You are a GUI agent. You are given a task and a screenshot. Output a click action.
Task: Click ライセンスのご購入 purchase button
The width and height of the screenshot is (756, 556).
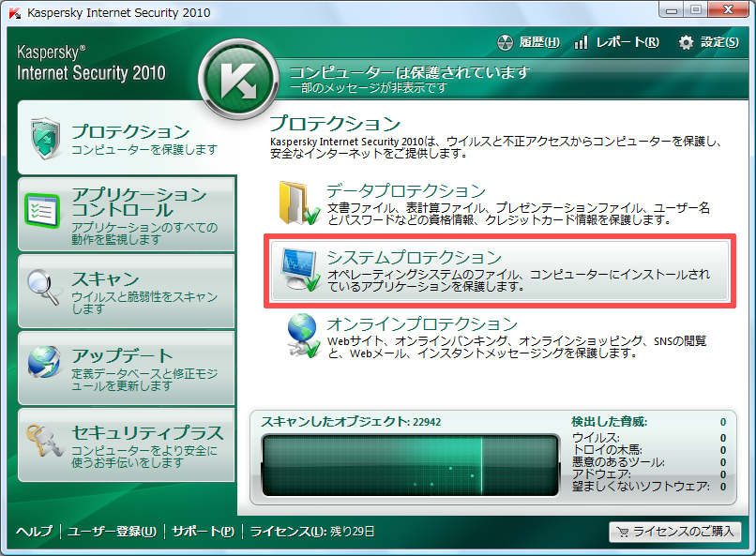click(675, 532)
